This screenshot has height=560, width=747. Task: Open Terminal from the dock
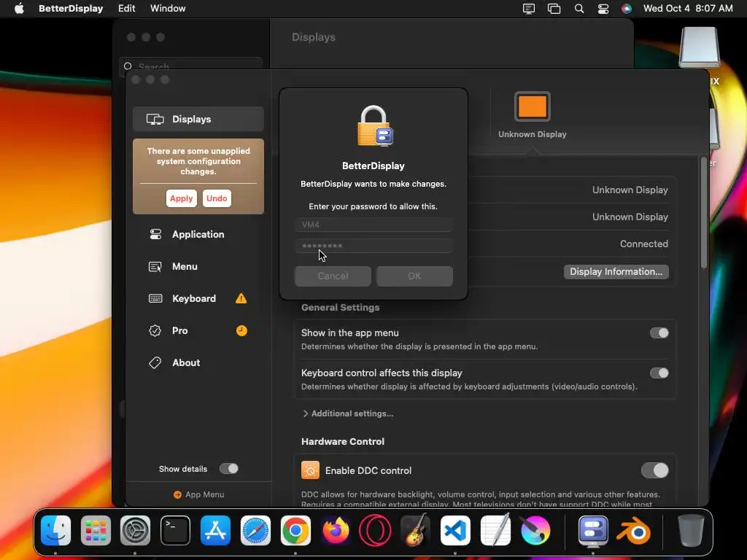175,530
